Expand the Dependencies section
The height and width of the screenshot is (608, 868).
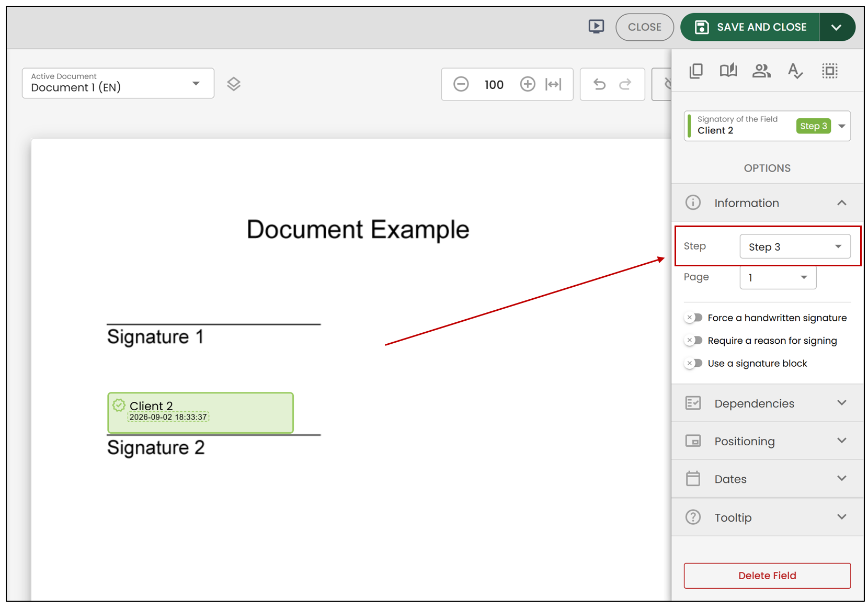(x=767, y=403)
